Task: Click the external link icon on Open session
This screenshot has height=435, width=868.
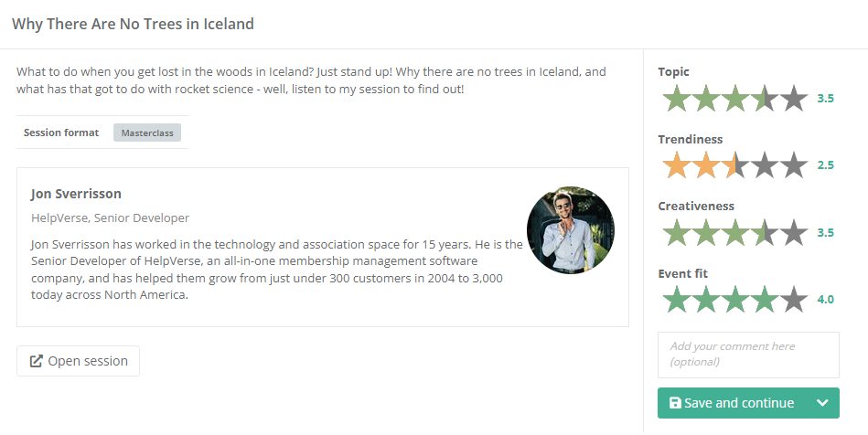Action: [x=37, y=361]
